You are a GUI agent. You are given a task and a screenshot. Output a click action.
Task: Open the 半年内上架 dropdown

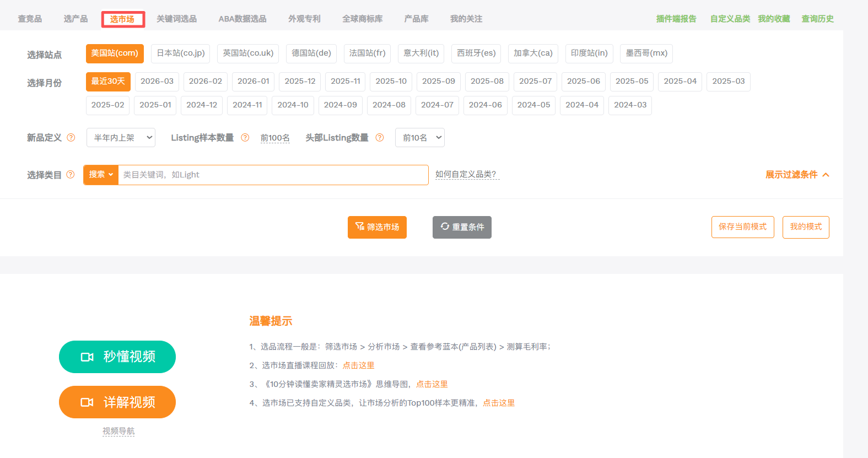pyautogui.click(x=121, y=138)
